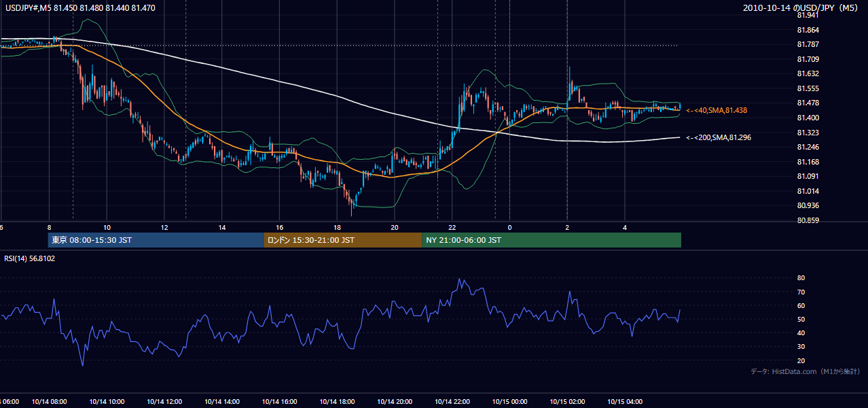Viewport: 868px width, 408px height.
Task: Click the 81.709 price axis label
Action: pyautogui.click(x=808, y=59)
